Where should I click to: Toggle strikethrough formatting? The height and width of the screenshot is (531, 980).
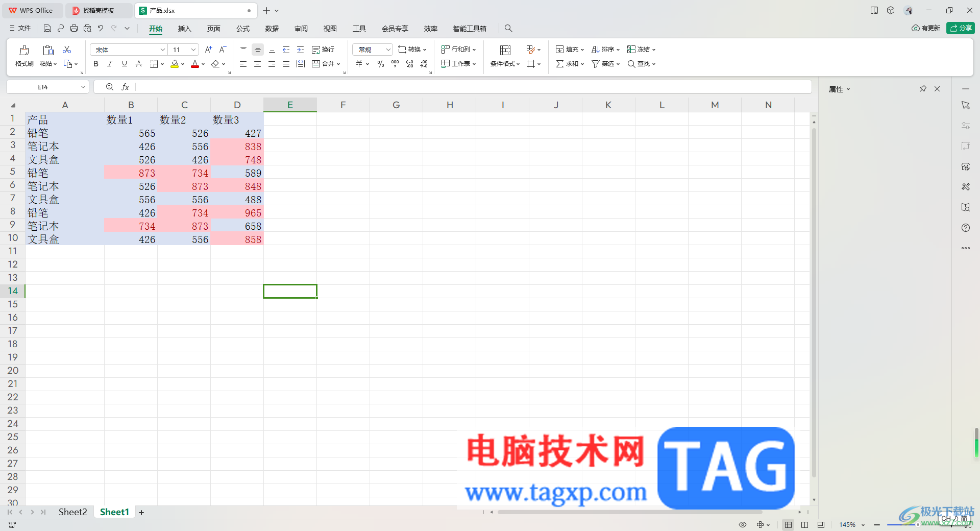[x=138, y=64]
